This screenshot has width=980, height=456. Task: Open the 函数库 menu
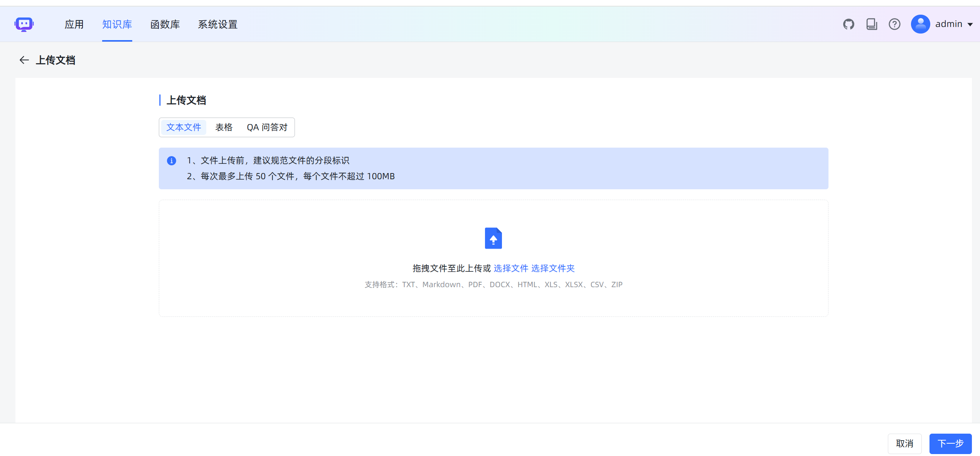pyautogui.click(x=165, y=24)
